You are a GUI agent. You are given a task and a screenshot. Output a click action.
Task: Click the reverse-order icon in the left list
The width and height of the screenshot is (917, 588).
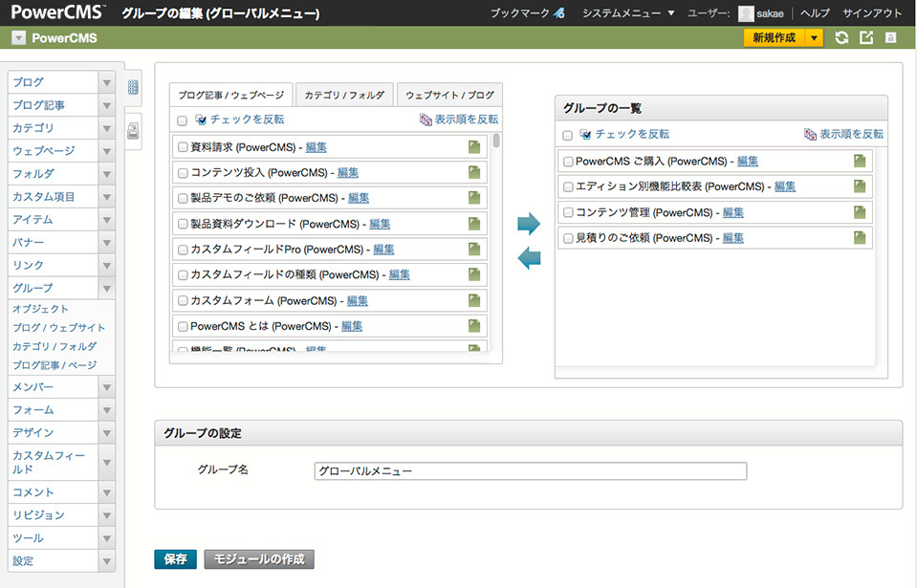tap(426, 120)
